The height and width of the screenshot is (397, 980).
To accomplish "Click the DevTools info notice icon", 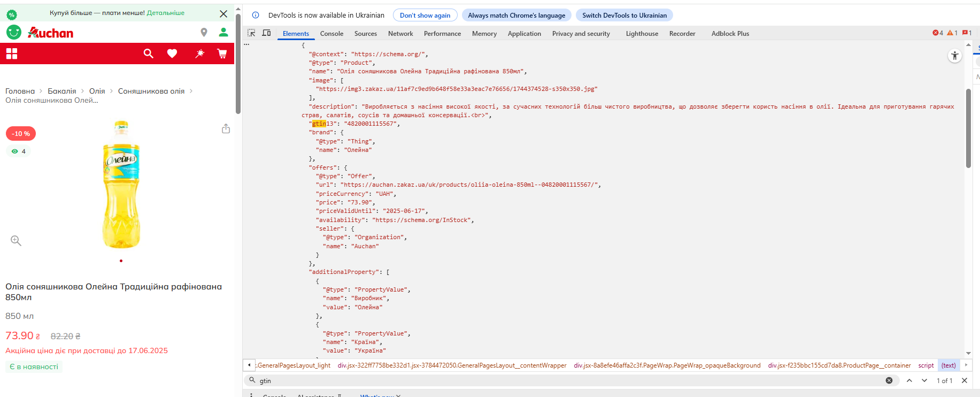I will click(256, 15).
